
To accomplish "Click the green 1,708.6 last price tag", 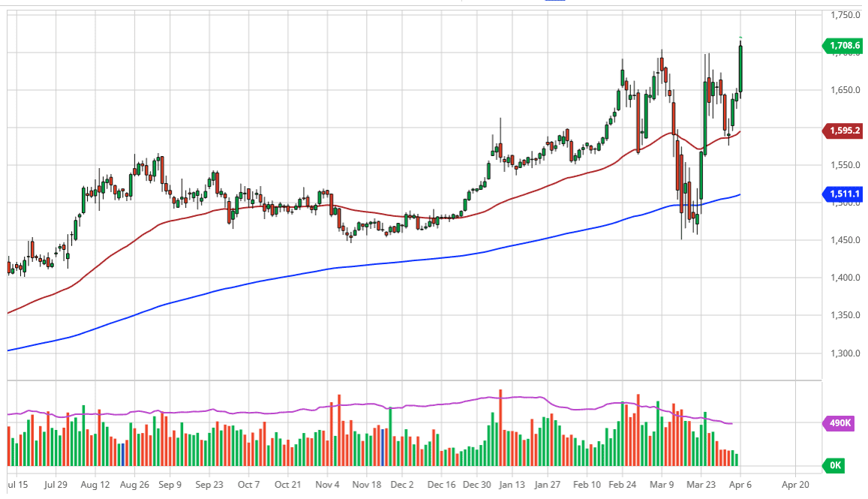I will tap(844, 46).
